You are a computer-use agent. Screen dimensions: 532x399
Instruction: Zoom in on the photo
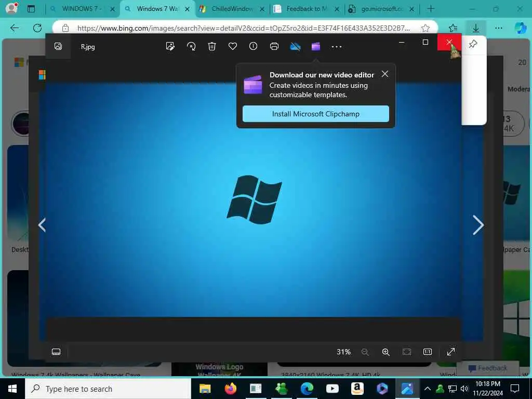click(x=386, y=352)
